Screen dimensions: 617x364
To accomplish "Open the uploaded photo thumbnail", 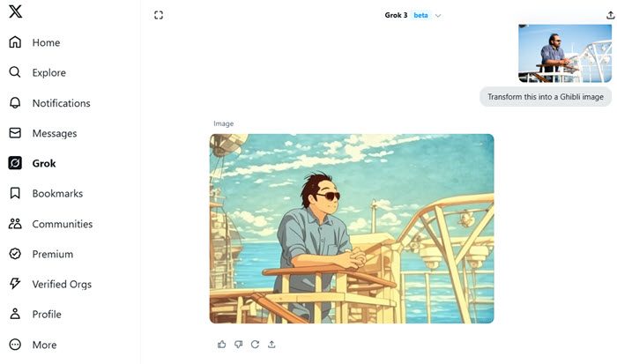I will click(x=565, y=54).
